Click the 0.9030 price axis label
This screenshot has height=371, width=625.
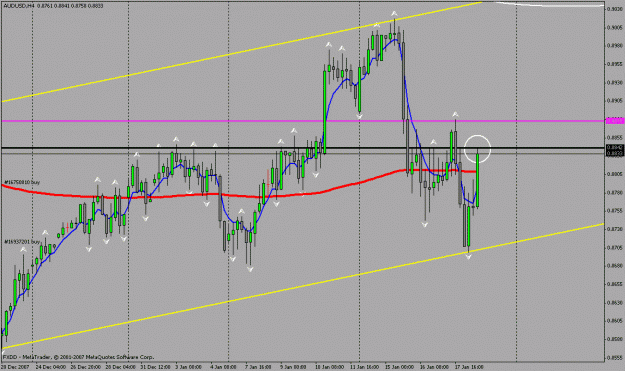[615, 9]
